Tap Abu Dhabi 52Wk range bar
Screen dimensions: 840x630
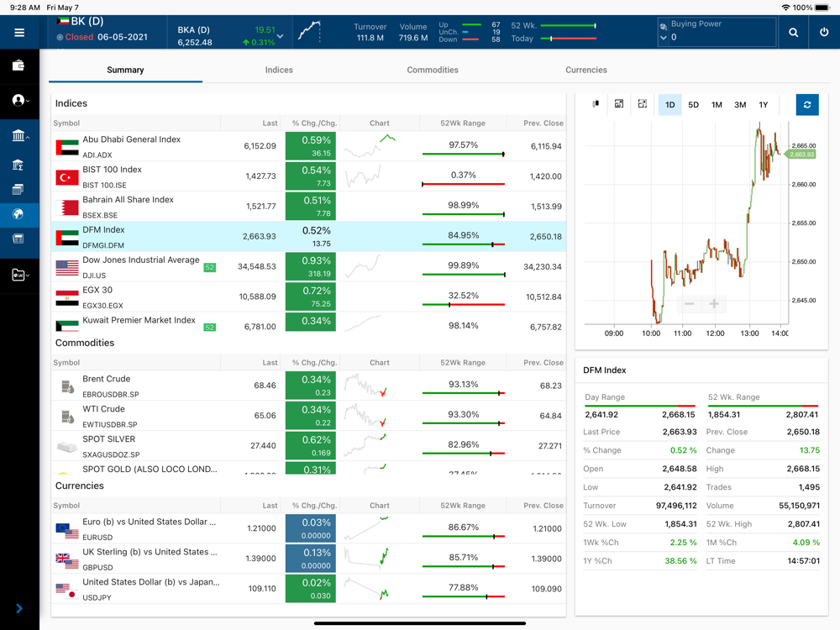click(464, 155)
